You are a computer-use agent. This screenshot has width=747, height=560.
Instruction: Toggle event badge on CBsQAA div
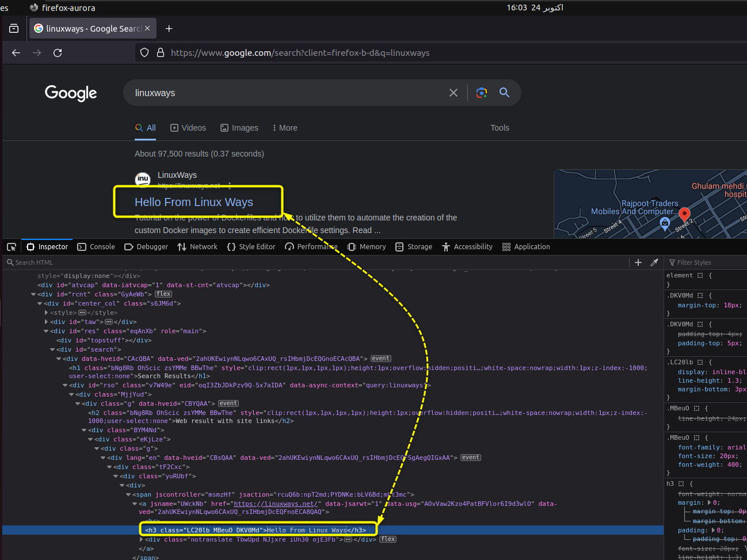coord(471,458)
